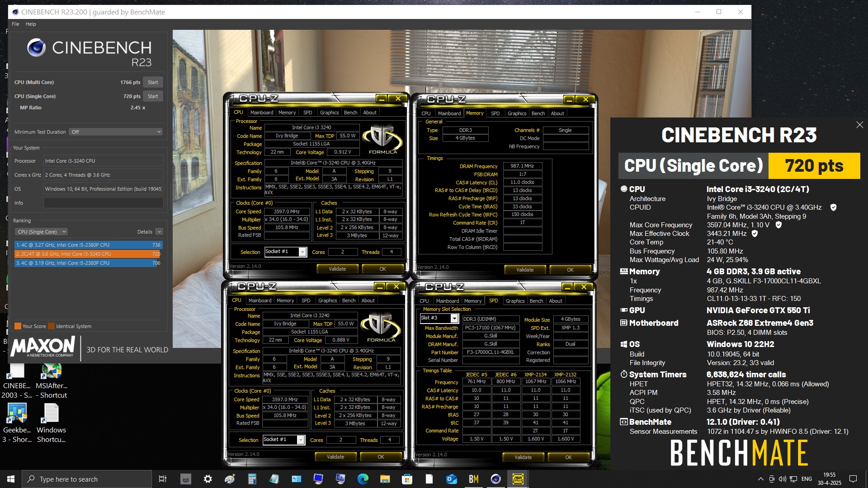Click the orange Your Score legend swatch
Image resolution: width=868 pixels, height=488 pixels.
pyautogui.click(x=18, y=326)
